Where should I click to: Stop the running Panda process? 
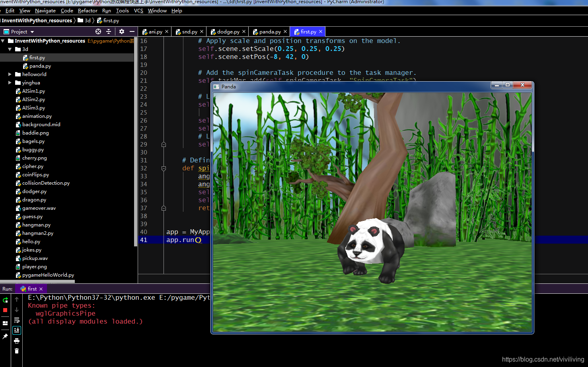(5, 310)
